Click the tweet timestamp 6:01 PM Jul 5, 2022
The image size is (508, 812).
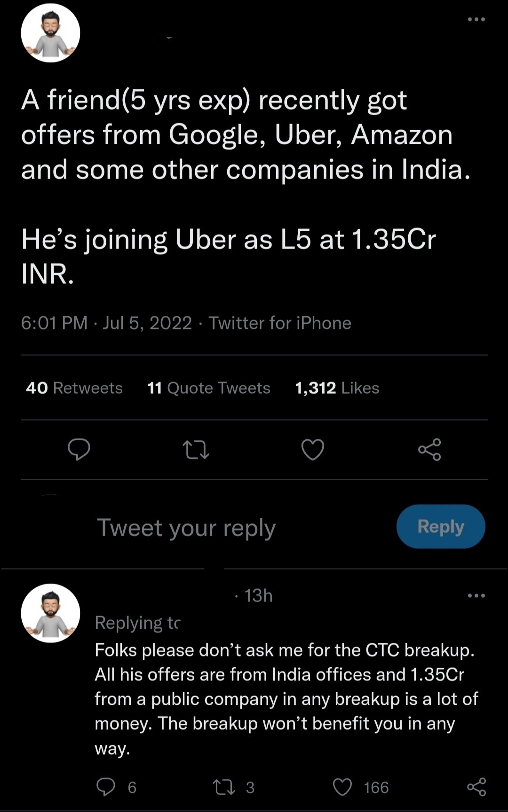coord(106,323)
